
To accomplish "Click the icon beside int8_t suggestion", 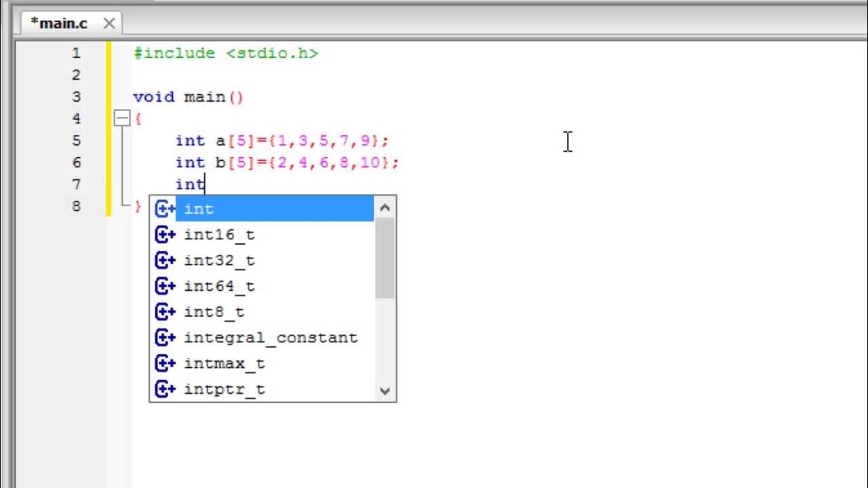I will click(x=165, y=312).
